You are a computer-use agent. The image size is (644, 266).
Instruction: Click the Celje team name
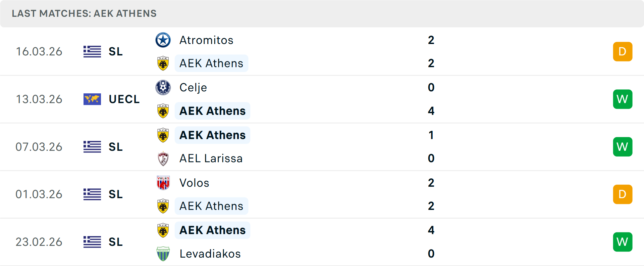pos(193,87)
